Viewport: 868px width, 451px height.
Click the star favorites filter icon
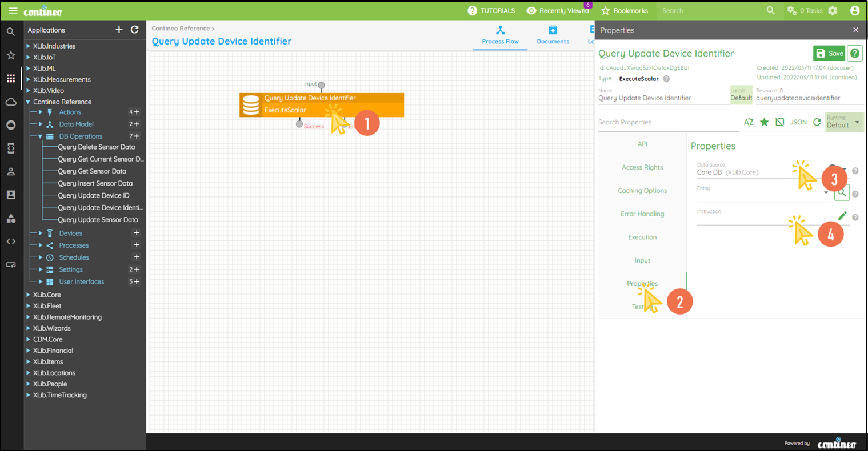[764, 122]
